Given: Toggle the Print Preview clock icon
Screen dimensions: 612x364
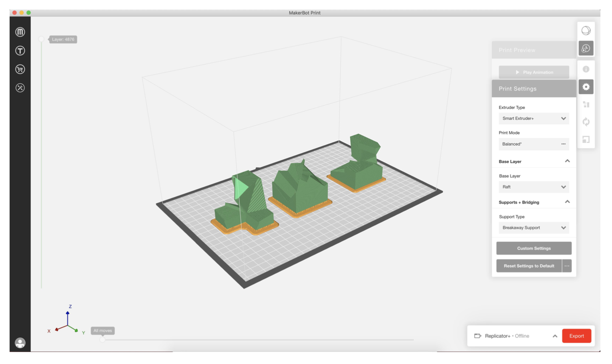Looking at the screenshot, I should point(586,48).
